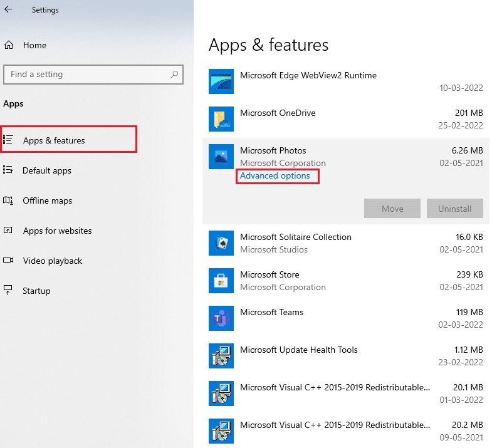492x448 pixels.
Task: Open the Home icon in sidebar
Action: 9,45
